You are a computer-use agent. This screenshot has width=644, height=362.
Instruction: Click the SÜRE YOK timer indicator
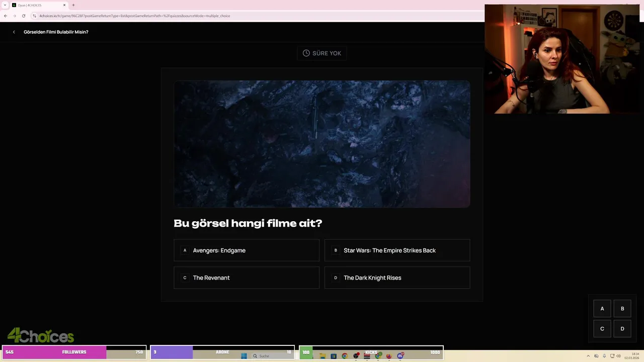click(x=322, y=53)
